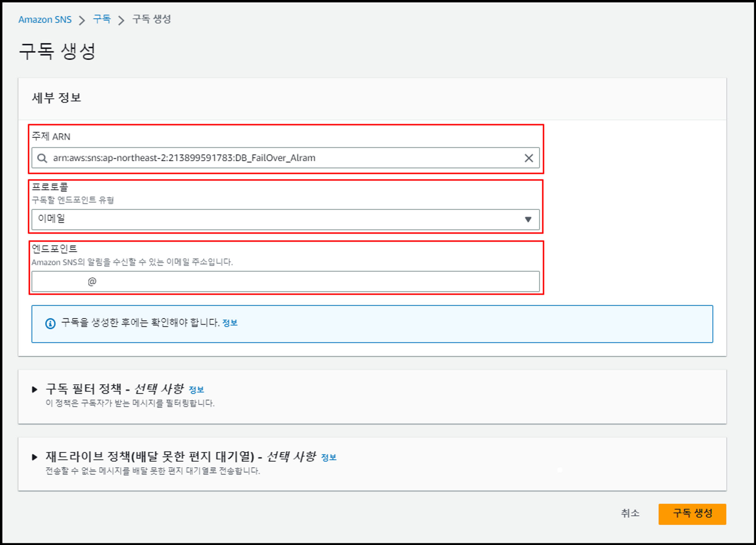Clear the topic ARN with X icon
This screenshot has height=545, width=756.
528,158
